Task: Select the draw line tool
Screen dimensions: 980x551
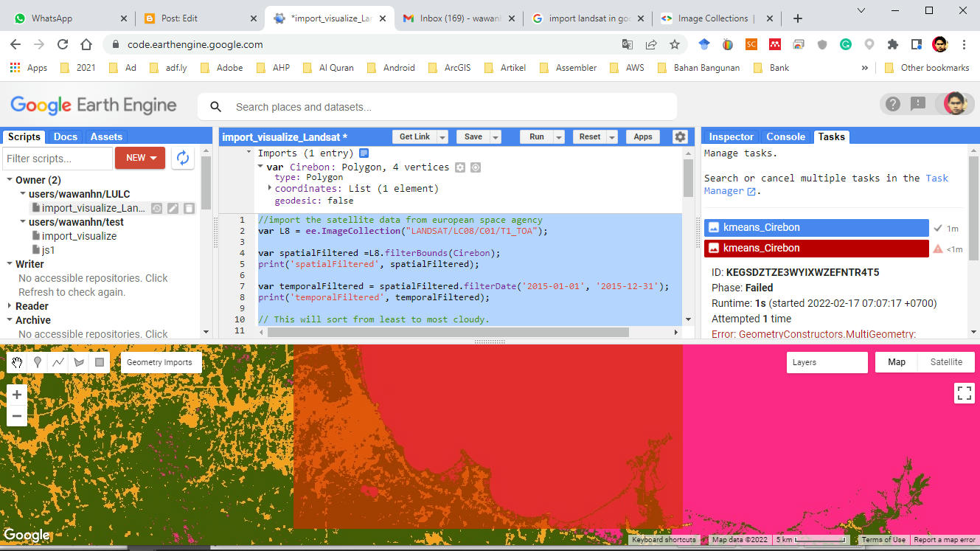Action: pyautogui.click(x=58, y=362)
